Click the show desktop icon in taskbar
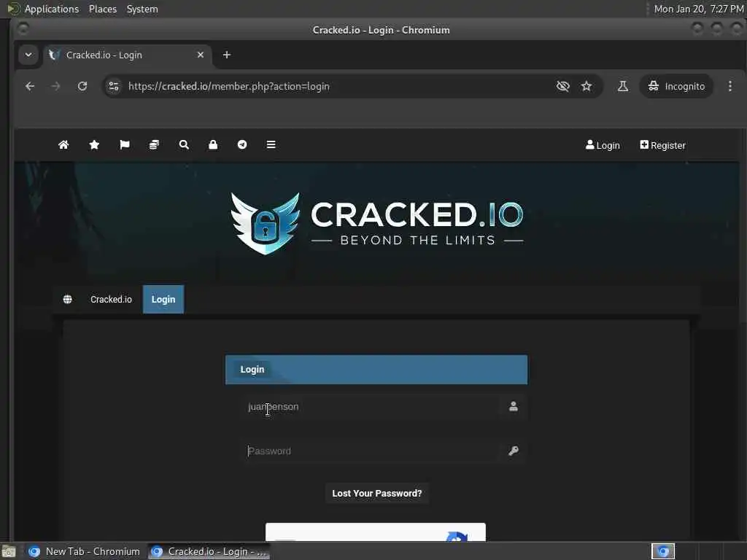The image size is (747, 560). tap(9, 551)
